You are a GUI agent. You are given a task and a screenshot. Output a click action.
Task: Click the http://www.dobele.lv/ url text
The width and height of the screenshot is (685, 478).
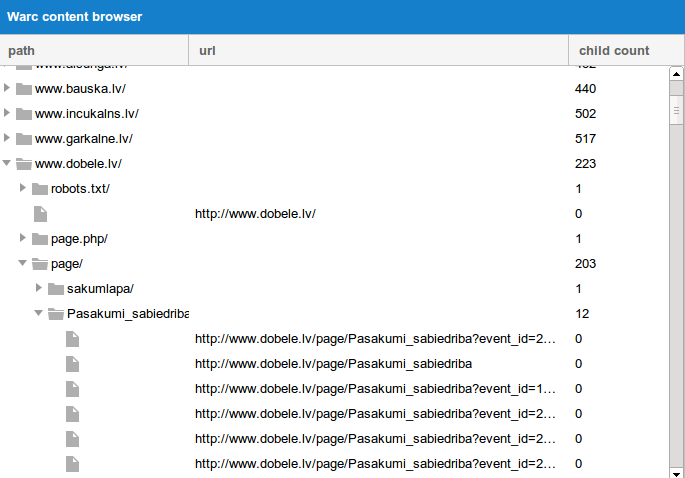[x=255, y=214]
